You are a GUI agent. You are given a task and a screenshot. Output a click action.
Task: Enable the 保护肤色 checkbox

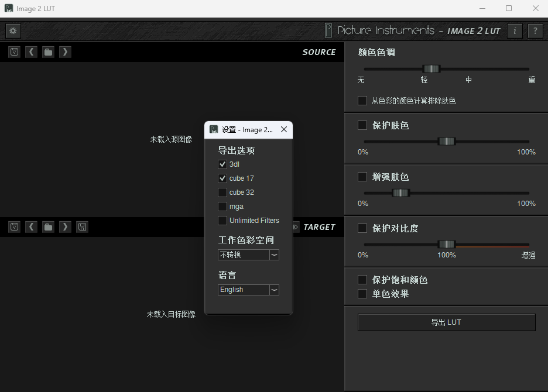362,125
